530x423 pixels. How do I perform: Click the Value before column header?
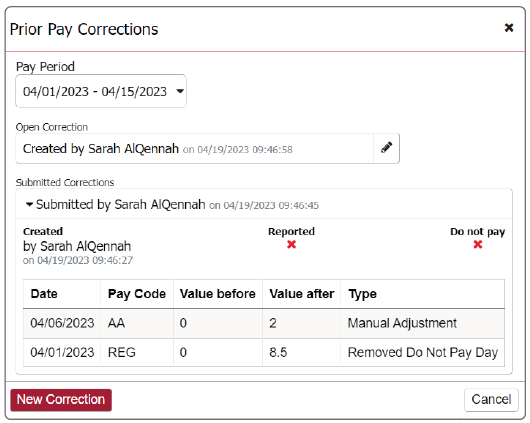pos(218,294)
